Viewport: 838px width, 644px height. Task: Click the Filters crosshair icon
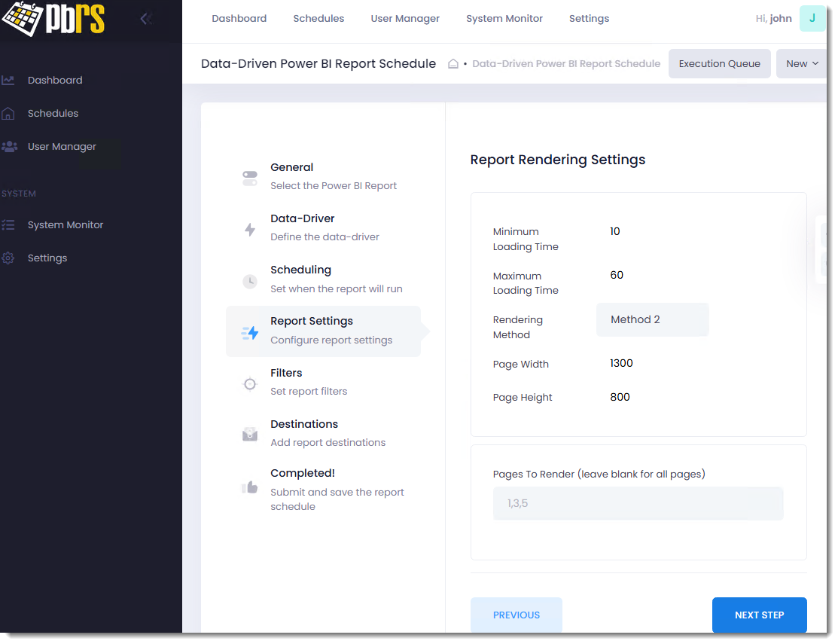coord(249,383)
